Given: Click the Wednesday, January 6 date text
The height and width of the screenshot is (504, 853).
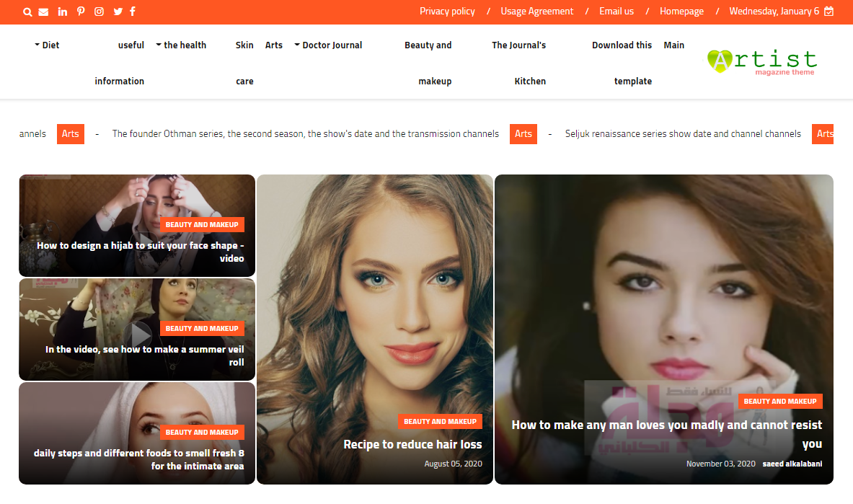Looking at the screenshot, I should click(x=774, y=12).
